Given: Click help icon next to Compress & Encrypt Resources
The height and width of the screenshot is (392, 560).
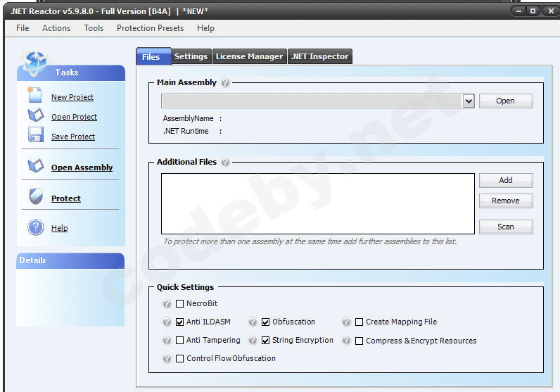Looking at the screenshot, I should pyautogui.click(x=346, y=340).
